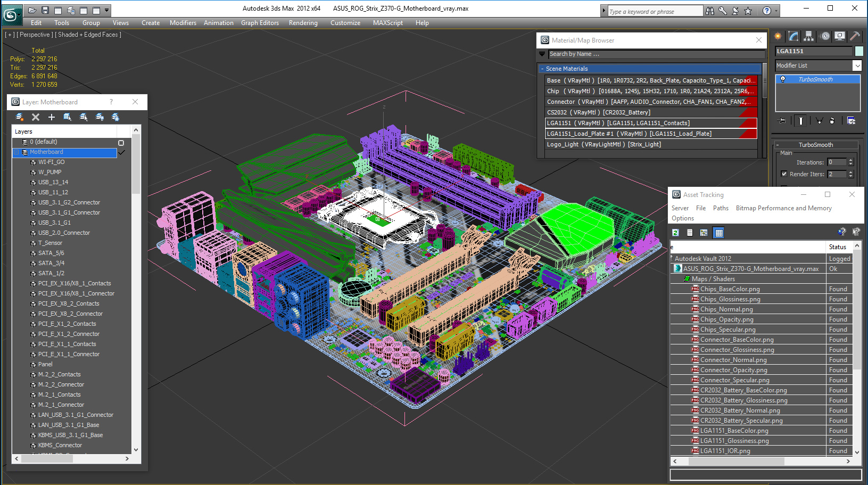Toggle the Render Iters checkbox
The height and width of the screenshot is (485, 868).
point(784,174)
